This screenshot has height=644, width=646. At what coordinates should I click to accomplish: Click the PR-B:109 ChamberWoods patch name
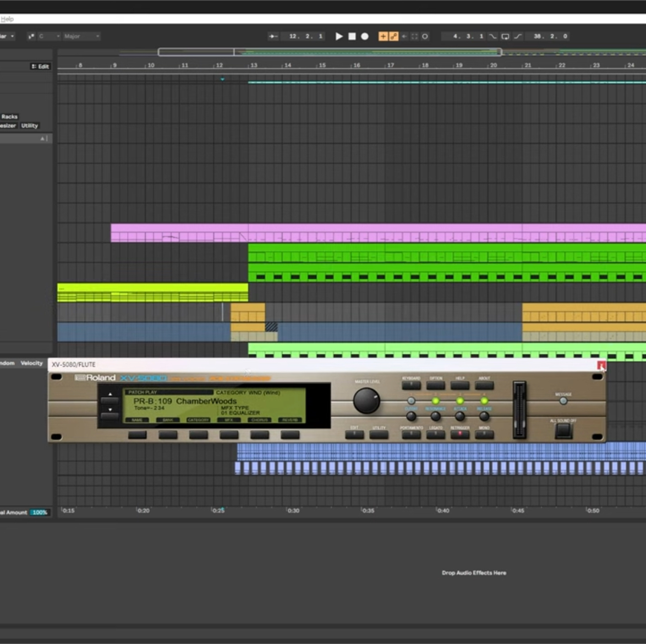pyautogui.click(x=185, y=401)
